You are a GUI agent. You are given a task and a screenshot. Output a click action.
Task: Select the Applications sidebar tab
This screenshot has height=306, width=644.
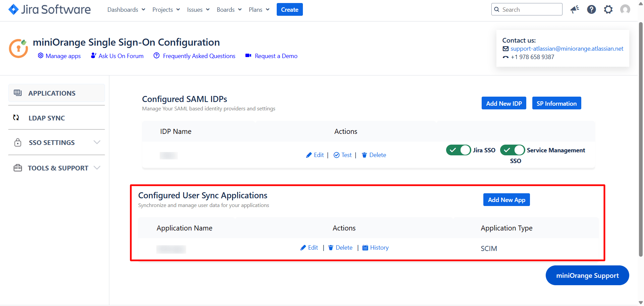[x=52, y=93]
